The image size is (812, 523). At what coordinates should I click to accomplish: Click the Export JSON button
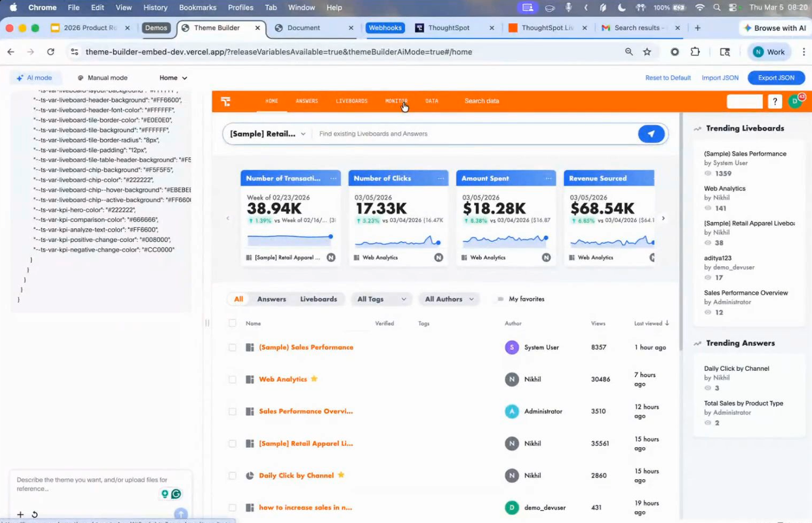[776, 78]
